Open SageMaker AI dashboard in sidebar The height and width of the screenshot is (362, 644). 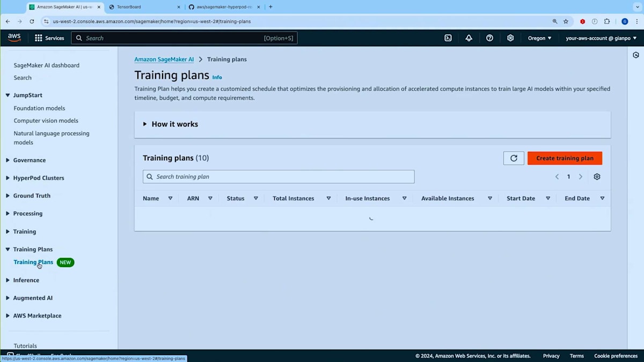coord(47,65)
